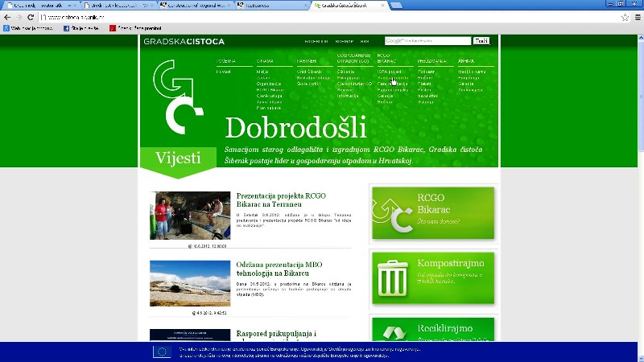This screenshot has height=362, width=644.
Task: Click the Terraneo presentation photo thumbnail
Action: tap(190, 216)
